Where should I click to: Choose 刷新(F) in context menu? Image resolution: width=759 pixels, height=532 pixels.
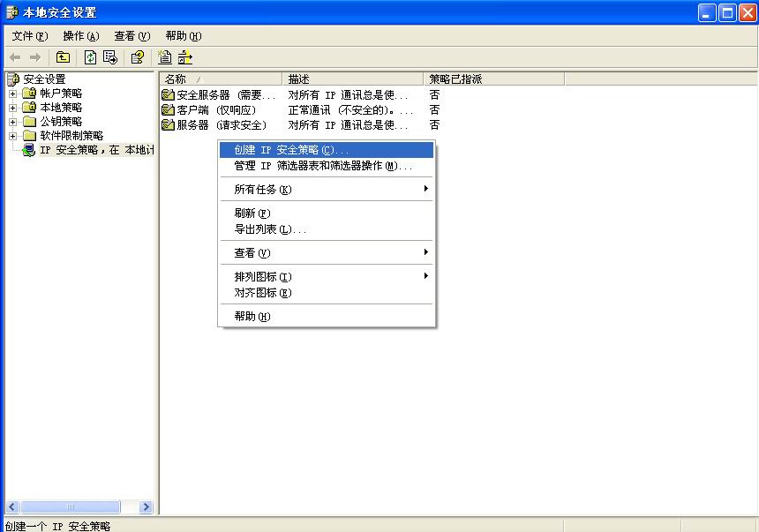[x=327, y=213]
